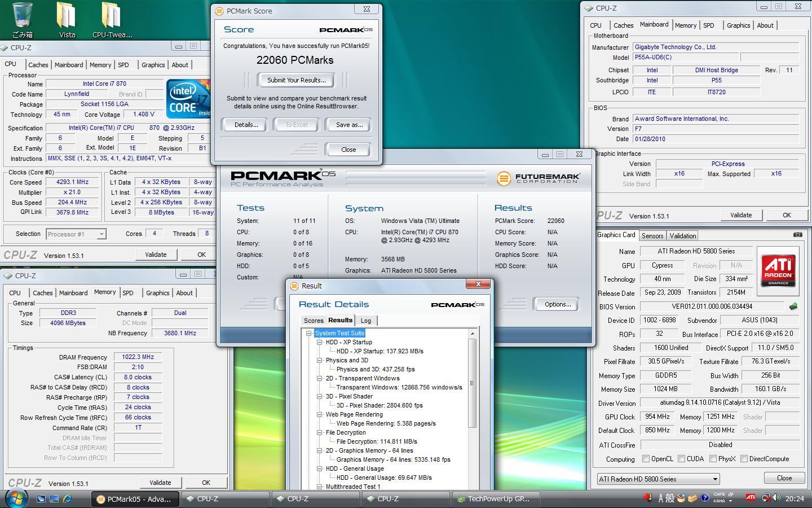
Task: Click the GPU-Z BIOS save chip icon
Action: tap(793, 306)
